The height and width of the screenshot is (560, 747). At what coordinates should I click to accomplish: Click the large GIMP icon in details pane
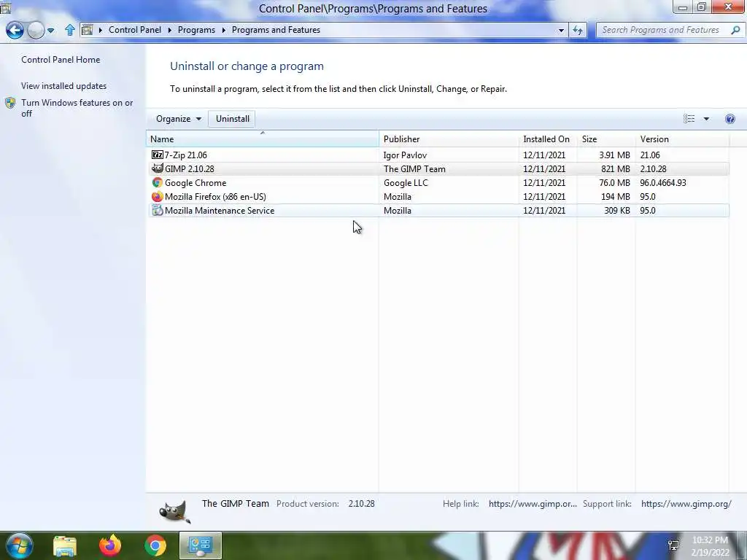pos(175,512)
